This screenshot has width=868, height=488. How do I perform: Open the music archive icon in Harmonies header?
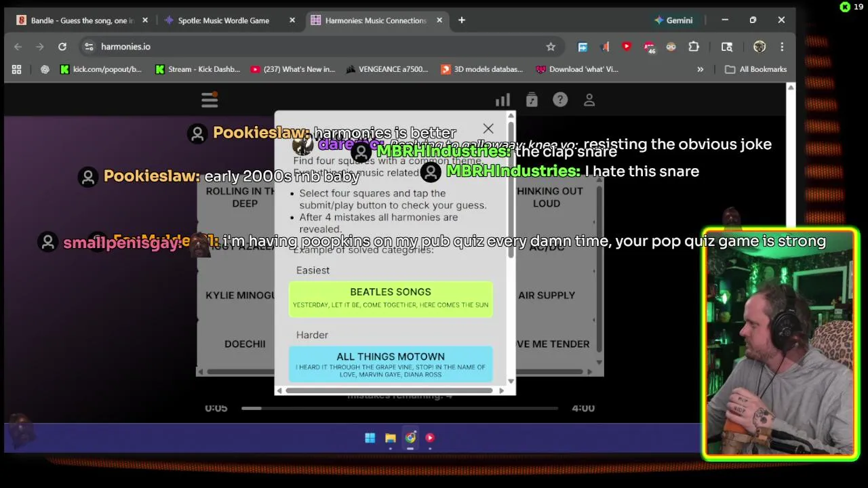(532, 100)
